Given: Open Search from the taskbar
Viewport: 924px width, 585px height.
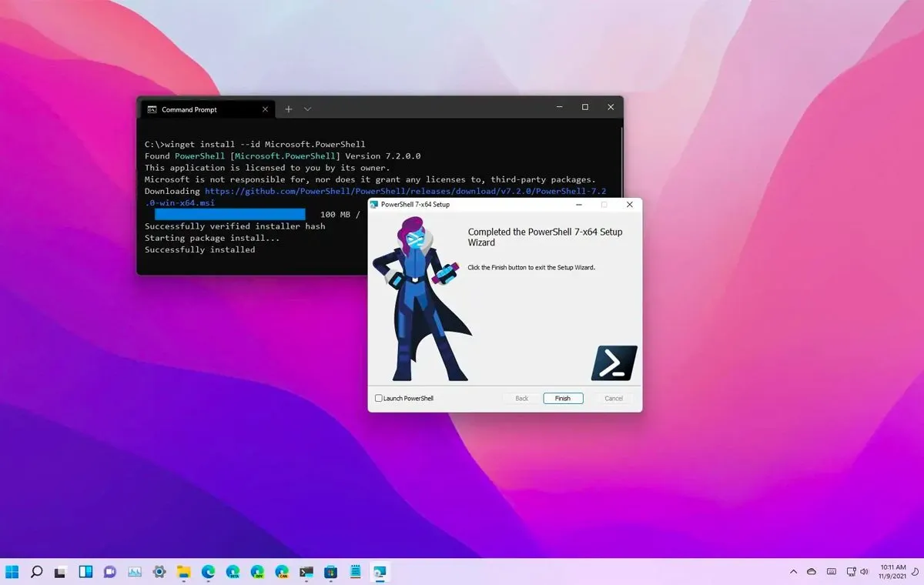Looking at the screenshot, I should coord(36,572).
